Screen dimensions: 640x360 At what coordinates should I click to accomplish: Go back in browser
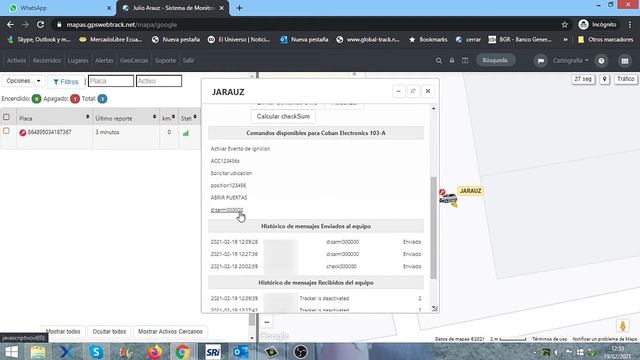[10, 24]
